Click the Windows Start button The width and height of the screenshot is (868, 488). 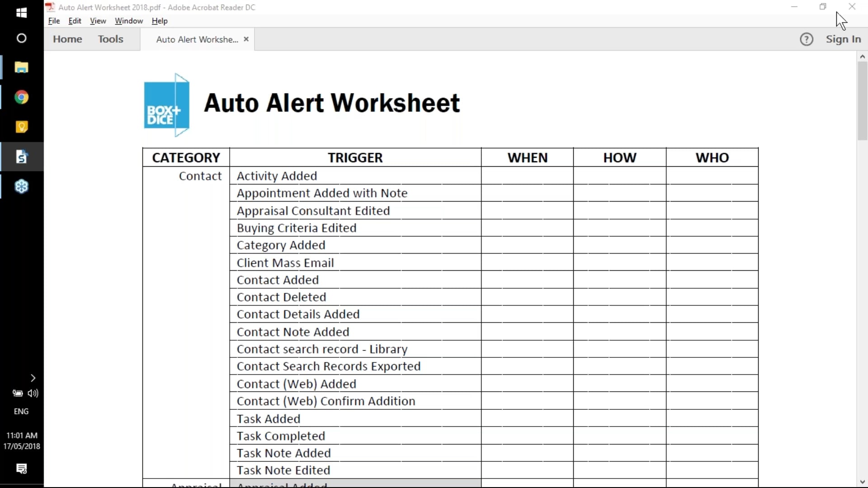(21, 13)
